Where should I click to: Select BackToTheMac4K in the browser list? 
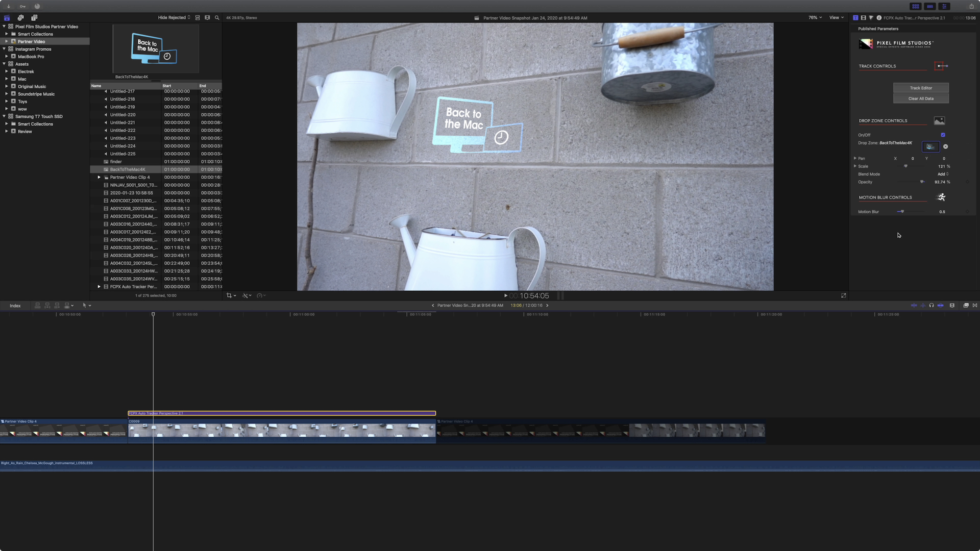coord(128,169)
